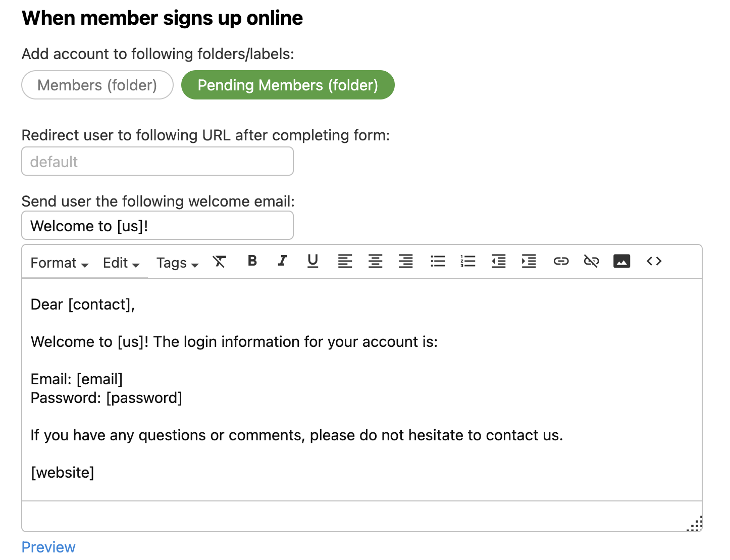Insert an image into the email

pyautogui.click(x=621, y=262)
